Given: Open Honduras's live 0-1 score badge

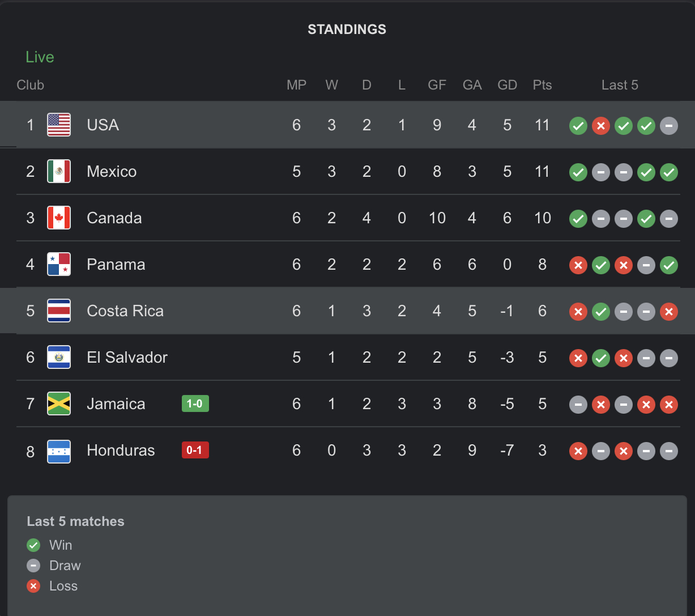Looking at the screenshot, I should coord(195,451).
